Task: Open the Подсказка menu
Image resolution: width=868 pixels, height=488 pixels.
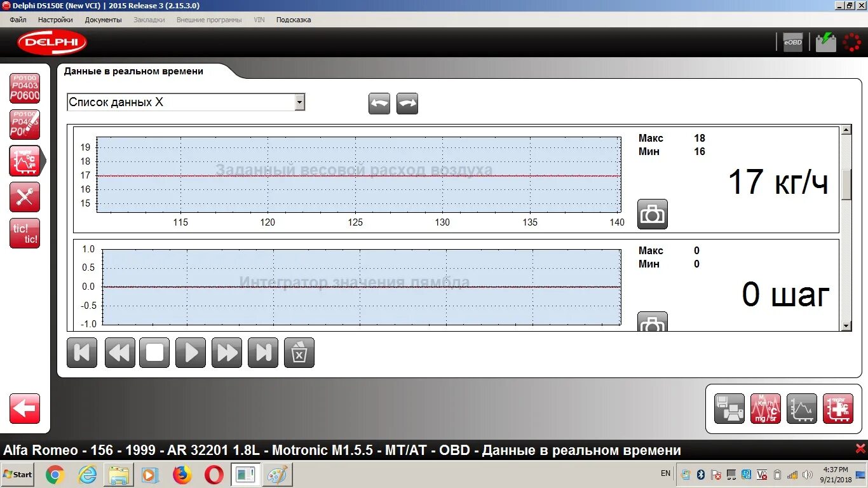Action: click(x=294, y=20)
